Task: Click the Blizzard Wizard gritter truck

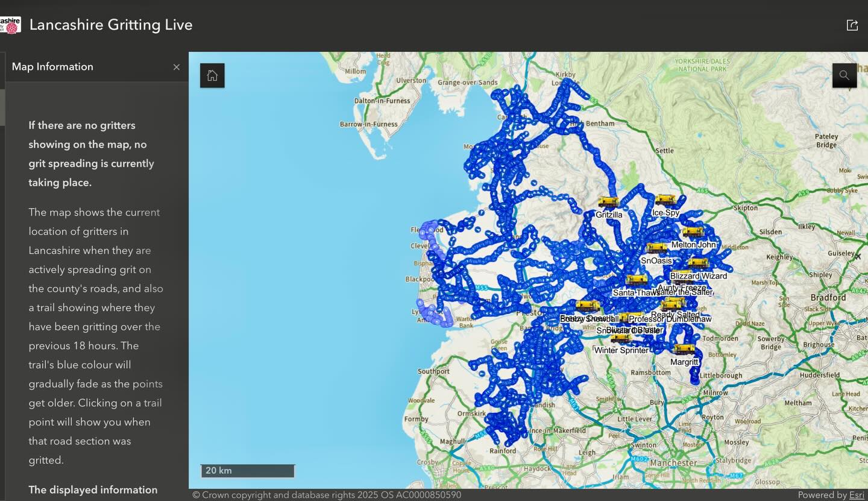Action: (x=699, y=262)
